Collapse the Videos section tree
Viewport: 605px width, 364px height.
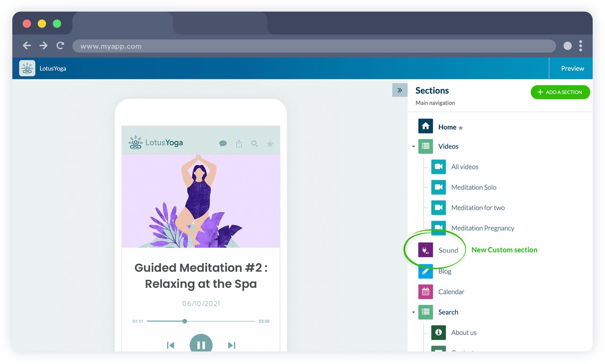(413, 147)
